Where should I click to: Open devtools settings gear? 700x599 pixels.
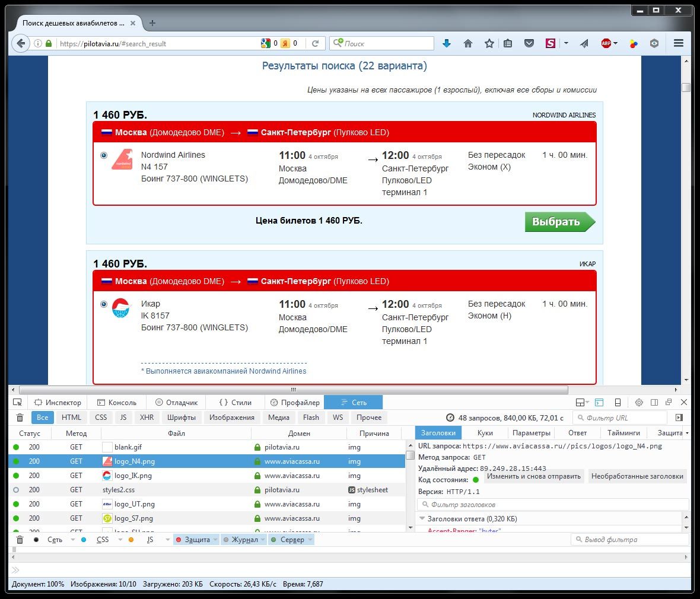(x=639, y=402)
